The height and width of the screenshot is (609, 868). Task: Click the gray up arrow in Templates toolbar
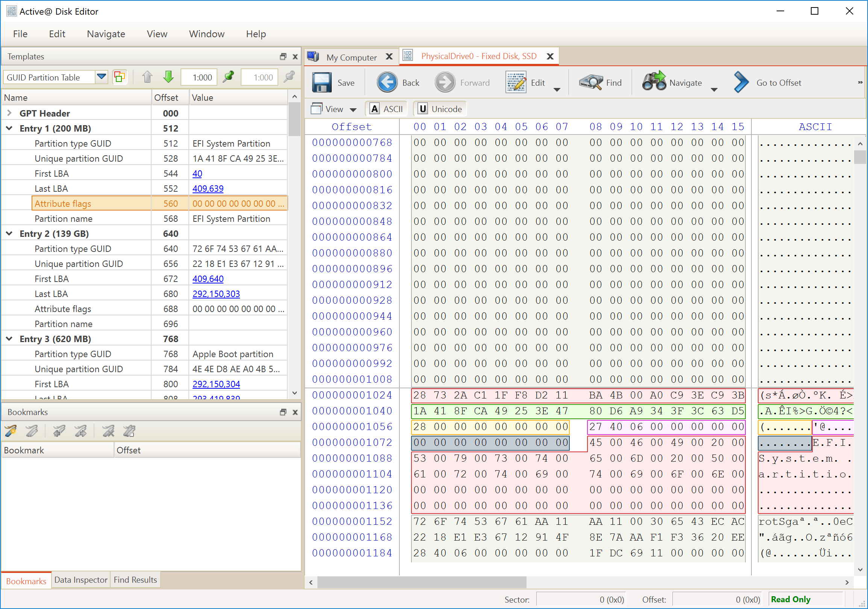click(147, 77)
